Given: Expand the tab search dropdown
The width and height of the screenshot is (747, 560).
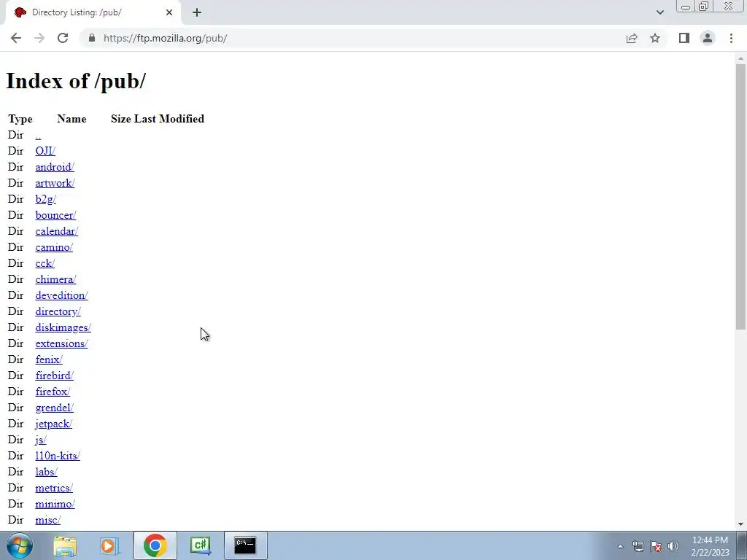Looking at the screenshot, I should [x=659, y=12].
